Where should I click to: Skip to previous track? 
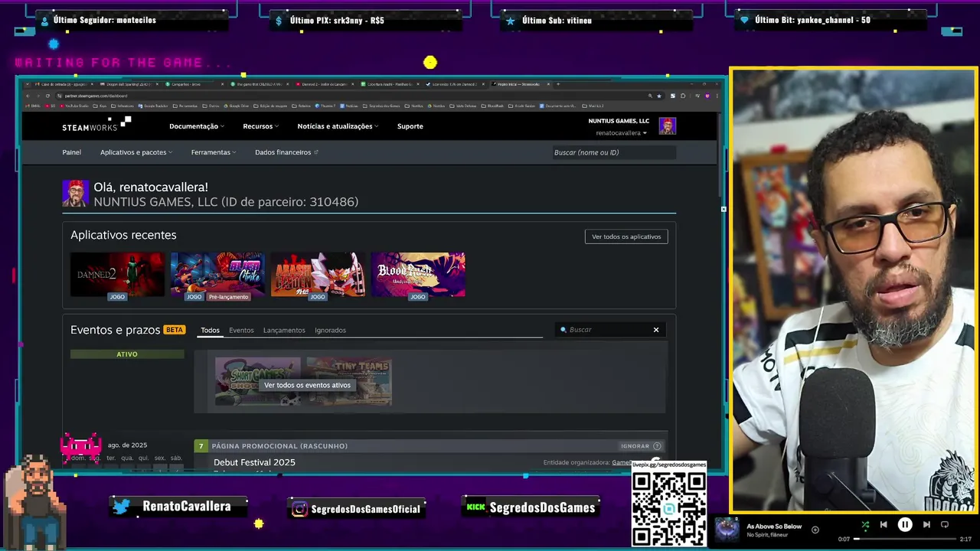point(884,525)
